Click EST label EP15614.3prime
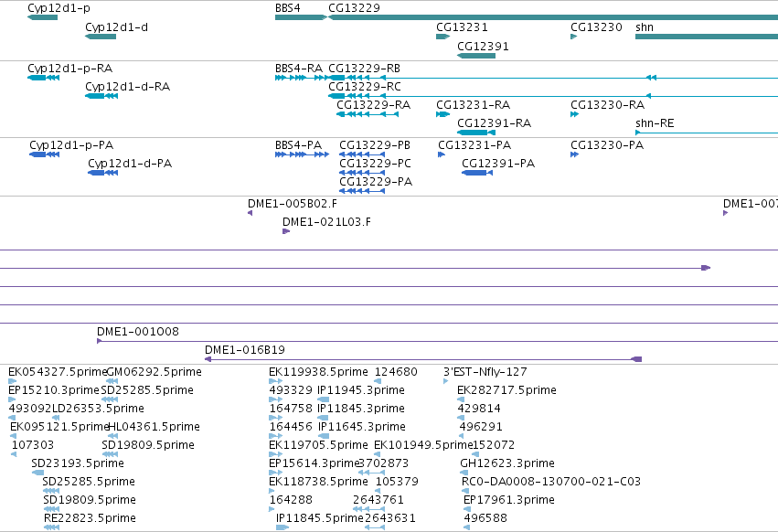Screen dimensions: 778x532 [x=314, y=463]
